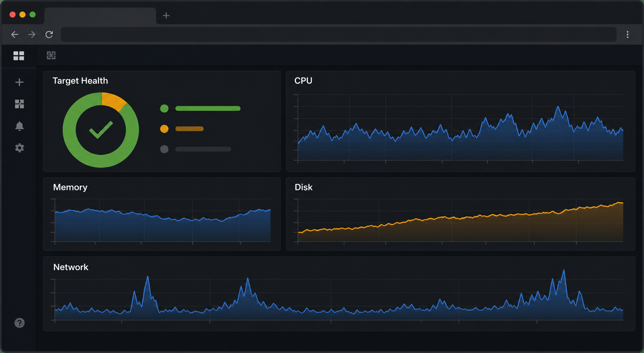The image size is (644, 353).
Task: Open the browser three-dot menu
Action: click(x=628, y=35)
